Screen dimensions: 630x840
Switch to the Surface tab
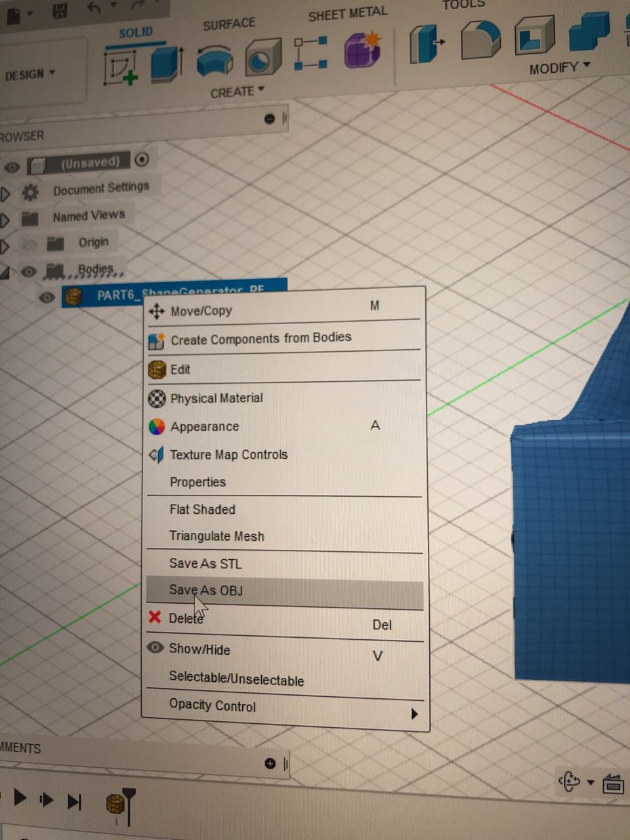pyautogui.click(x=229, y=25)
